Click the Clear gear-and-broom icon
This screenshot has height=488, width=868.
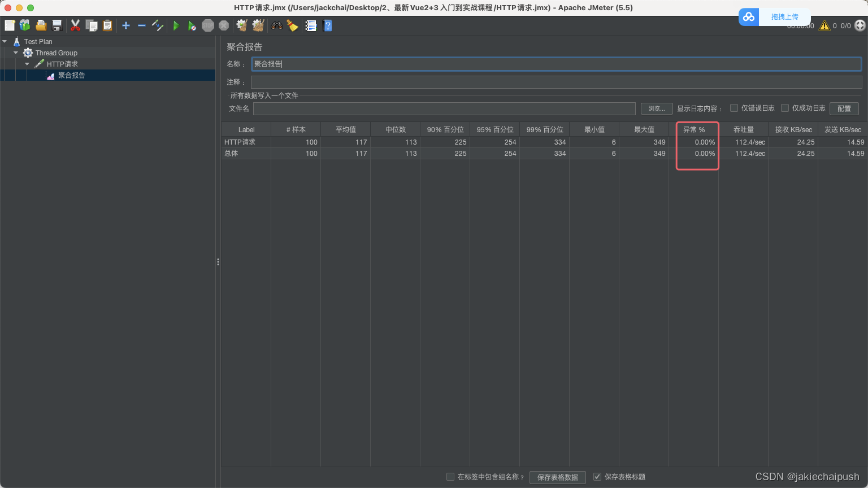point(242,25)
